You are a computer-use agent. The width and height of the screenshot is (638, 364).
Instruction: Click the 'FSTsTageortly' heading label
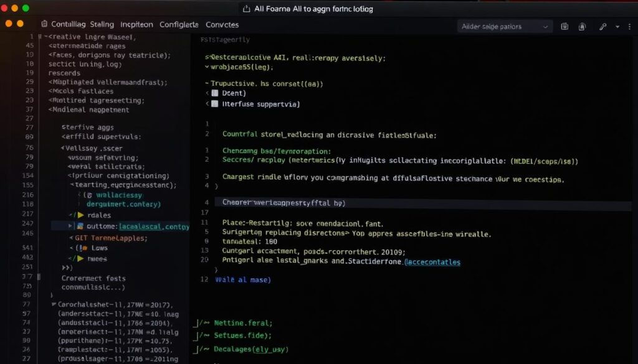225,40
